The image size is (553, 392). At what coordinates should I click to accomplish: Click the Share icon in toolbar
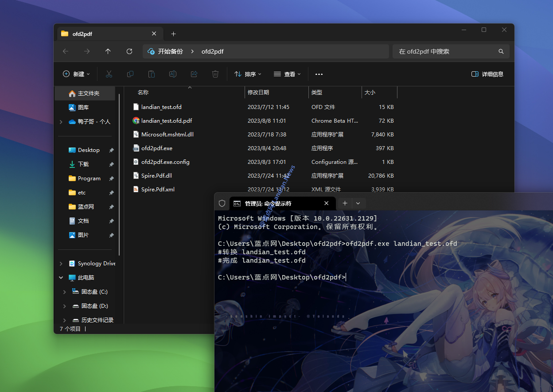coord(194,74)
